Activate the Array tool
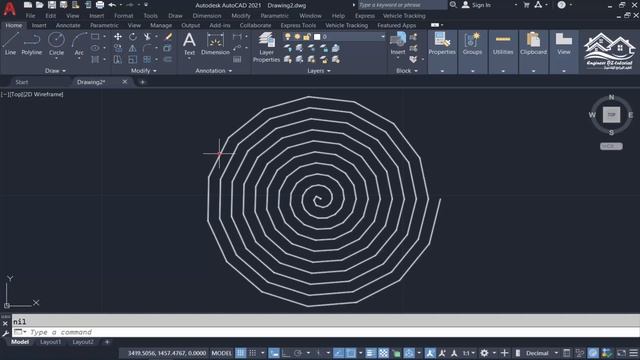This screenshot has width=640, height=360. (147, 60)
